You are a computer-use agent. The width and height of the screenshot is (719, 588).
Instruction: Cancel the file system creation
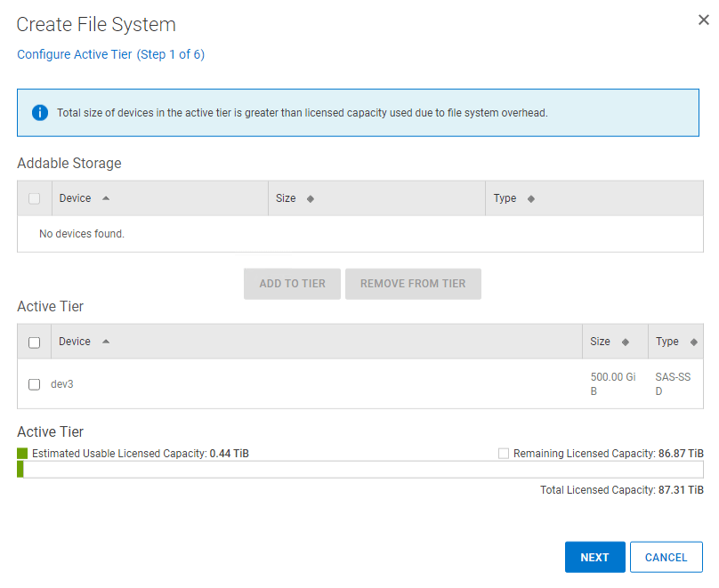[666, 557]
